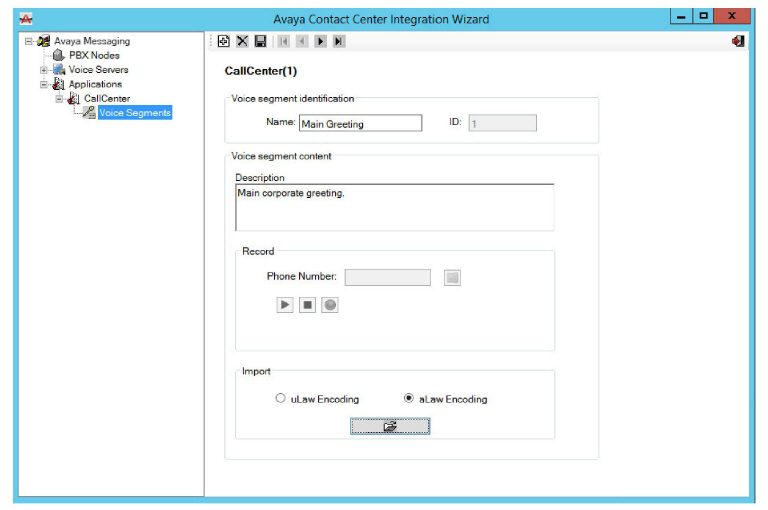Click the PBX Nodes icon
This screenshot has height=510, width=768.
coord(58,55)
